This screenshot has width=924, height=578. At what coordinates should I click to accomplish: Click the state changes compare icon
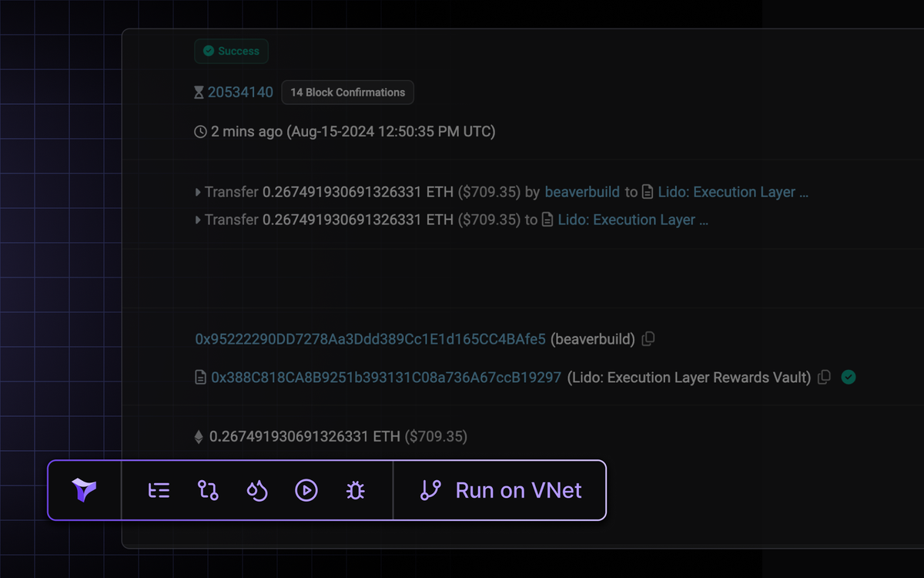(x=208, y=490)
